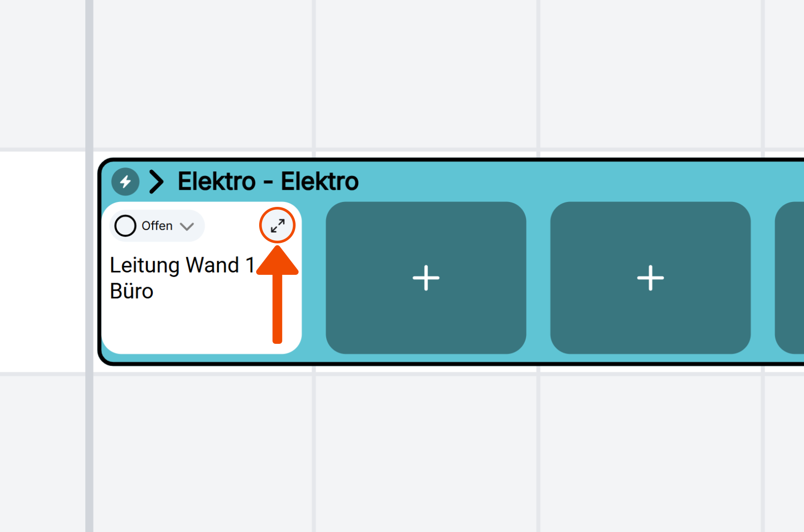Select the empty grid cell above first plus card
Viewport: 804px width, 532px height.
tap(426, 74)
